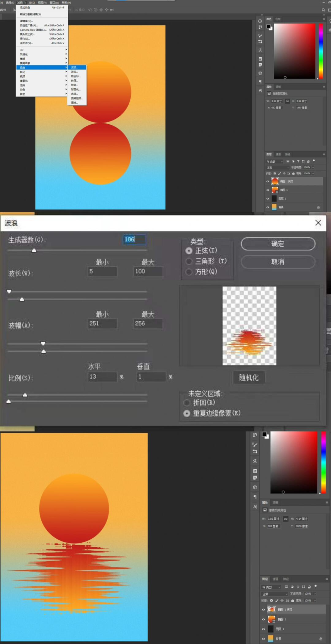Image resolution: width=331 pixels, height=644 pixels.
Task: Pick the 3D slide object icon
Action: click(x=107, y=10)
